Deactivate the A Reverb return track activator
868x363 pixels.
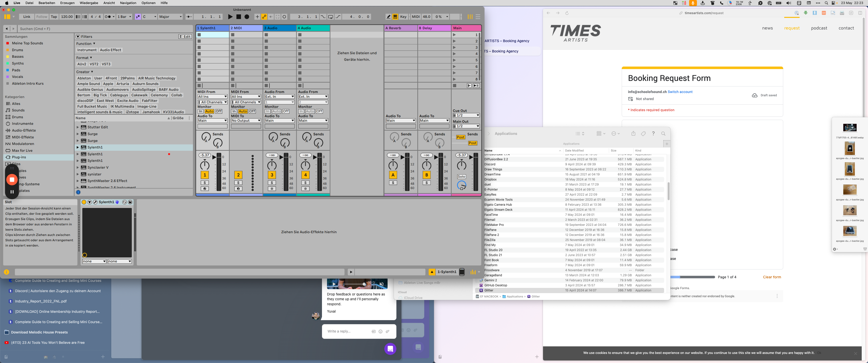click(393, 175)
